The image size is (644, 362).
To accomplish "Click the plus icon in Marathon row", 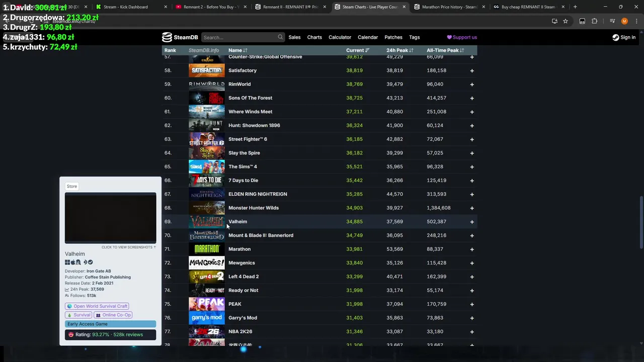I will 472,249.
